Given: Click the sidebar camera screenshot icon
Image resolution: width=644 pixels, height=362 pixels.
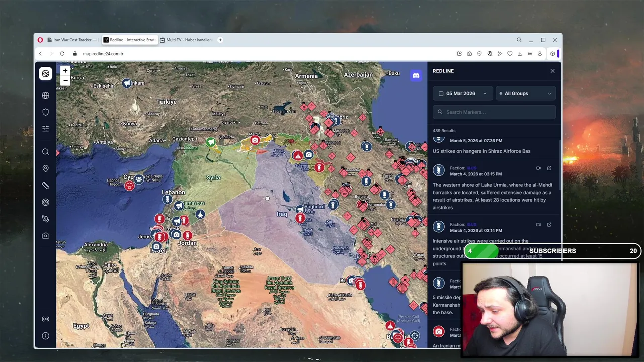Looking at the screenshot, I should click(x=45, y=235).
